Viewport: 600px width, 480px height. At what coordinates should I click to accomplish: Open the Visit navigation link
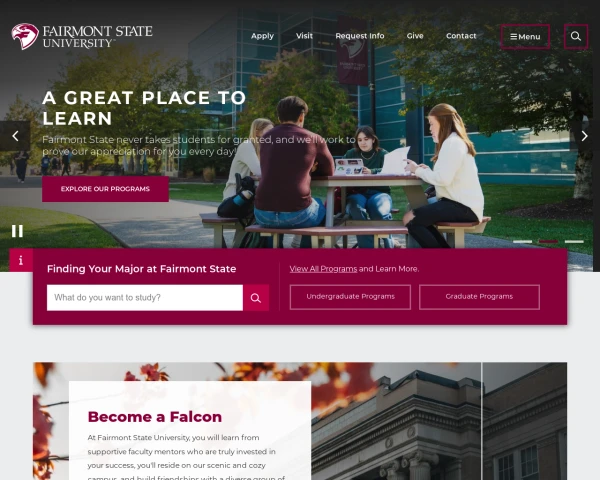(x=304, y=36)
